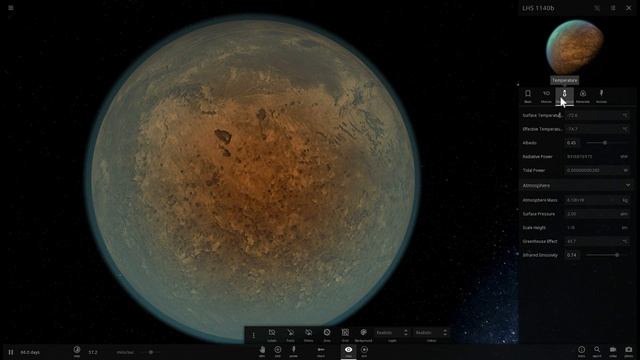Change the Atmosphere Mass unit kg
Viewport: 640px width, 360px height.
click(625, 200)
